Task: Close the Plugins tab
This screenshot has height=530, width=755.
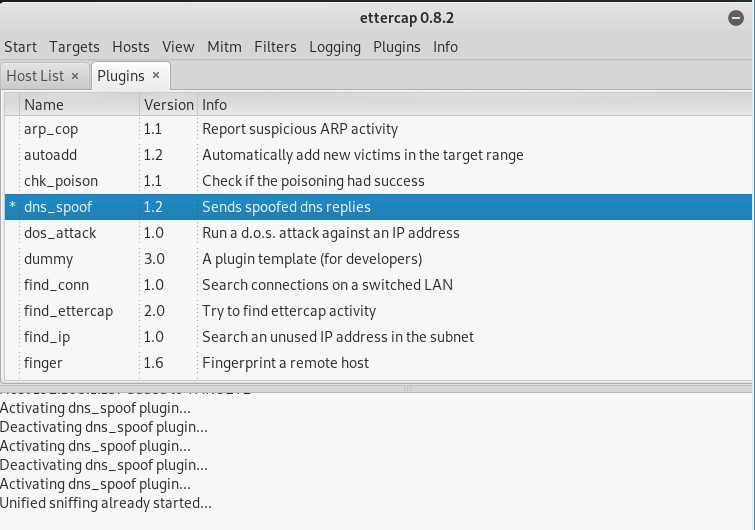Action: tap(156, 75)
